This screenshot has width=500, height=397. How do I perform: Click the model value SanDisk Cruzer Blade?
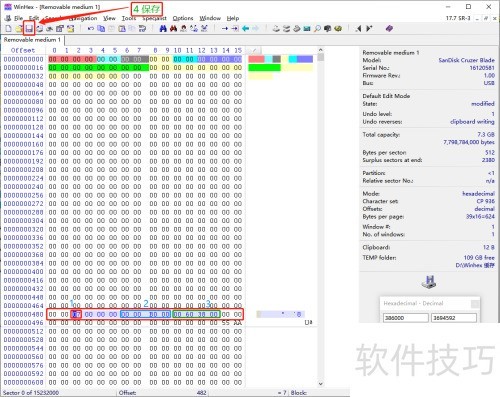[466, 60]
